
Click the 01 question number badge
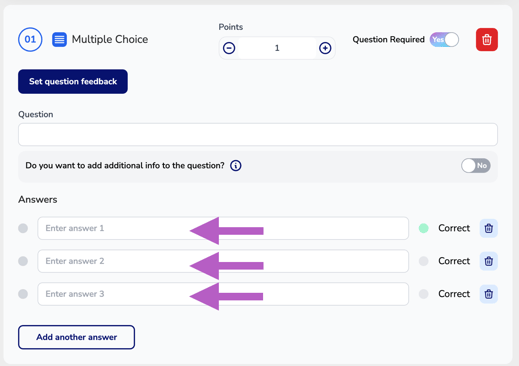(30, 39)
